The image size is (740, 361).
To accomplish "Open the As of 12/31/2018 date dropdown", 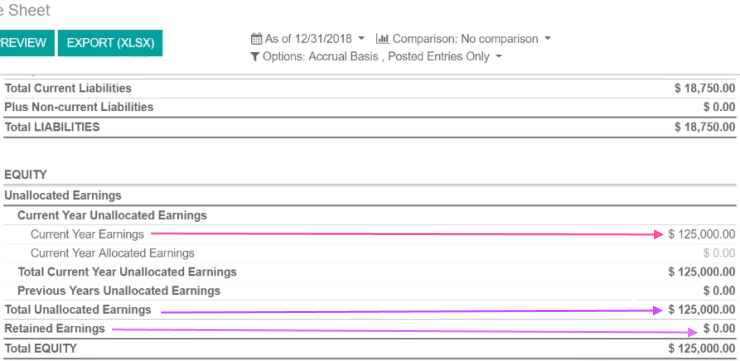I will pos(308,39).
